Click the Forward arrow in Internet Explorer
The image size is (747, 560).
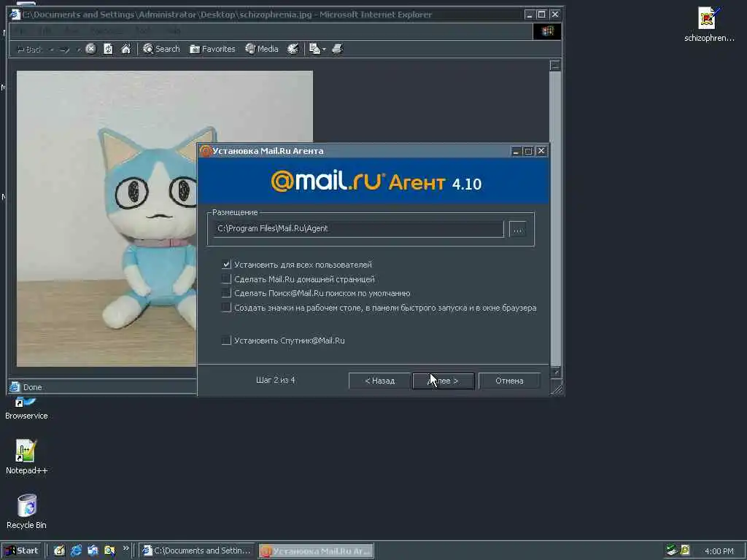coord(65,49)
